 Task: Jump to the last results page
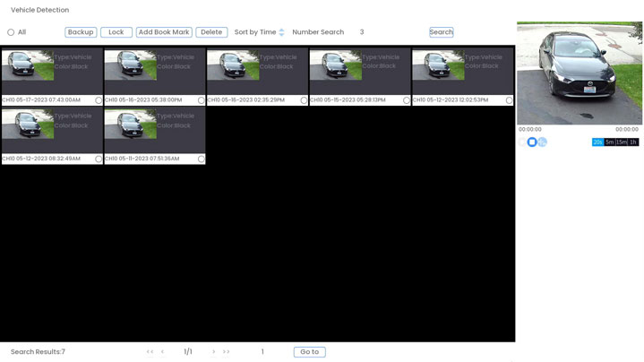226,352
